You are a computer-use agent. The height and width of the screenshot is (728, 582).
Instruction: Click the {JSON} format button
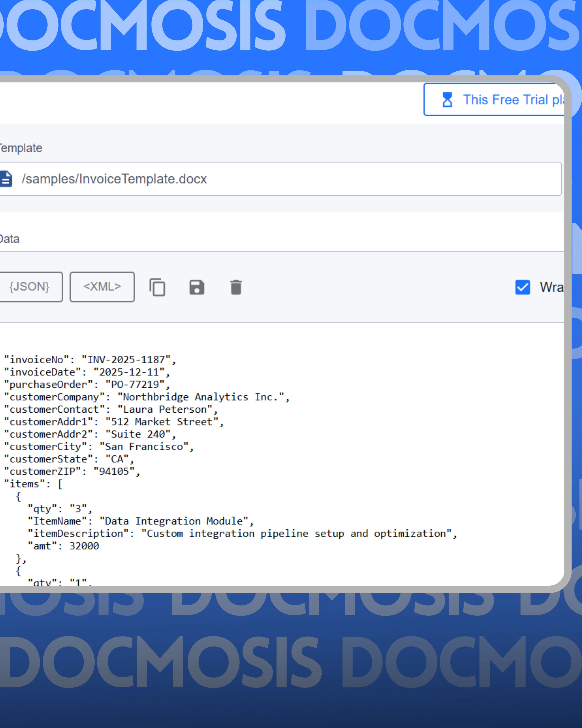(29, 287)
